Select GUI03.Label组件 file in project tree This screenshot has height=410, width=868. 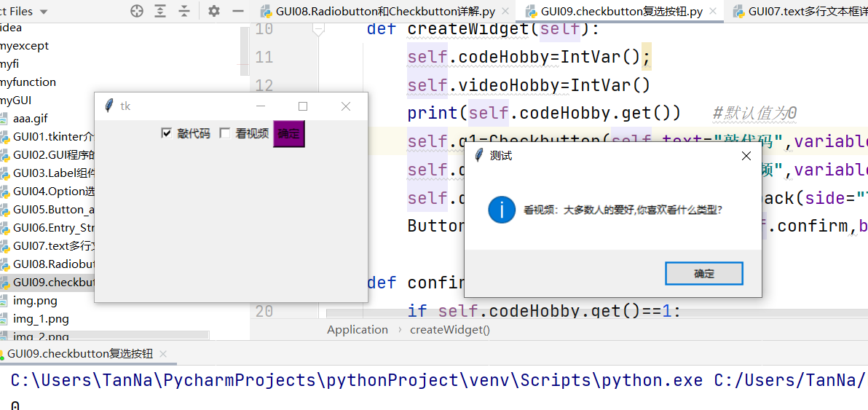click(x=54, y=173)
